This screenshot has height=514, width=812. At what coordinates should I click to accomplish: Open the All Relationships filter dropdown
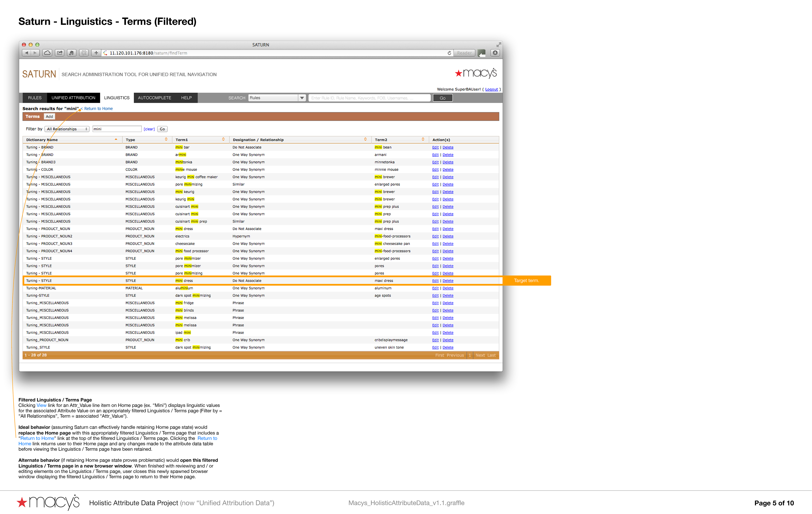click(x=67, y=129)
